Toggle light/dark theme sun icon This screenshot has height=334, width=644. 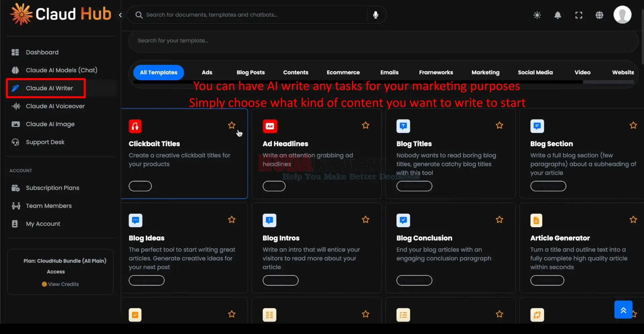[537, 15]
